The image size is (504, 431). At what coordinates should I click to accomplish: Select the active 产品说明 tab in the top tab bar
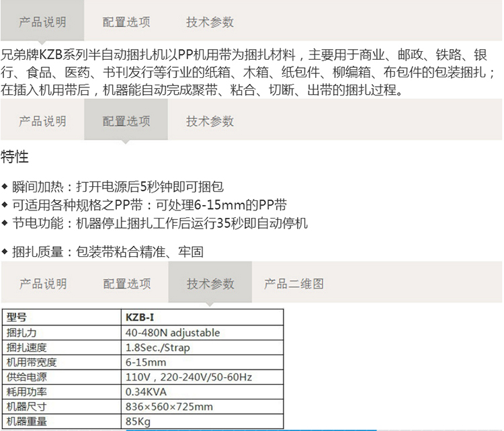pos(42,22)
